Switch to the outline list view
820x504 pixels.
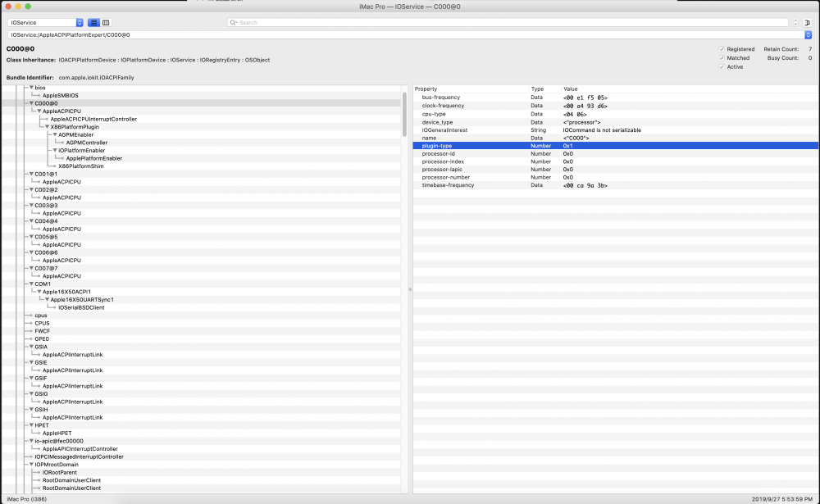coord(93,22)
